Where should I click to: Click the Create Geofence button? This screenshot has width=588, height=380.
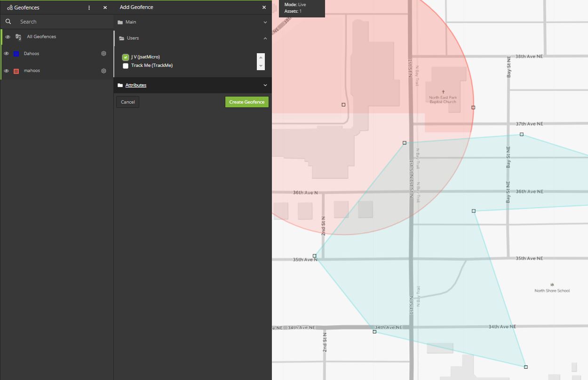[x=246, y=102]
